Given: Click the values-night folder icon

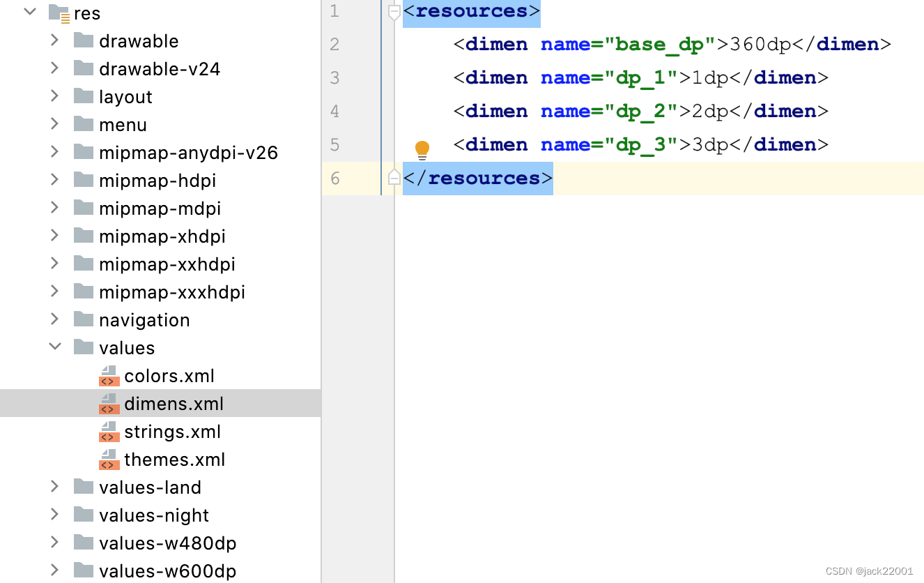Looking at the screenshot, I should (84, 515).
